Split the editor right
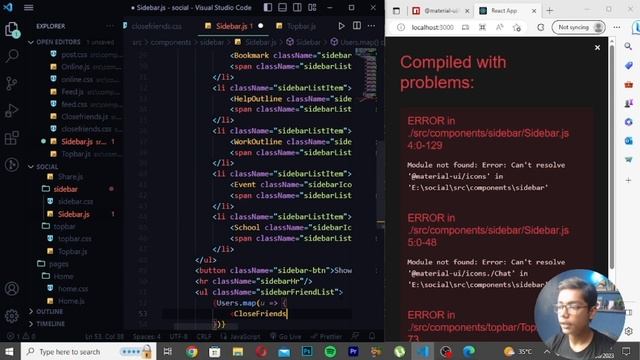 click(357, 26)
